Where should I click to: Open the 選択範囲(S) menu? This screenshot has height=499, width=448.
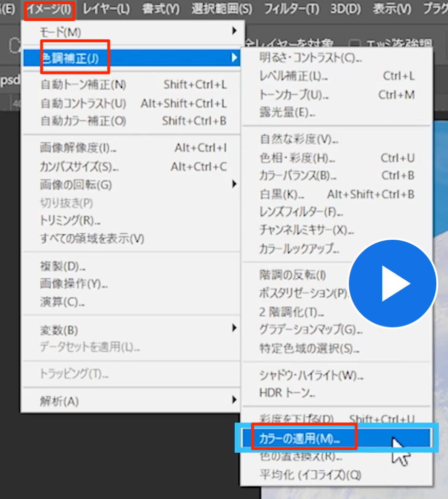click(222, 9)
